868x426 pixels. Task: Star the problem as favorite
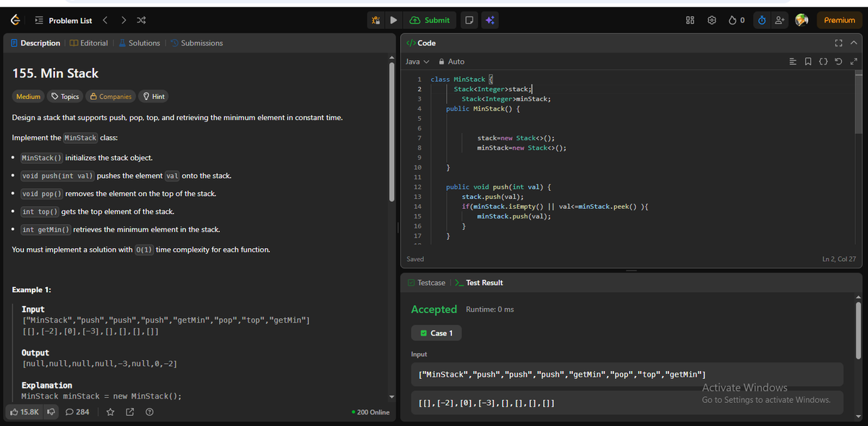point(111,412)
